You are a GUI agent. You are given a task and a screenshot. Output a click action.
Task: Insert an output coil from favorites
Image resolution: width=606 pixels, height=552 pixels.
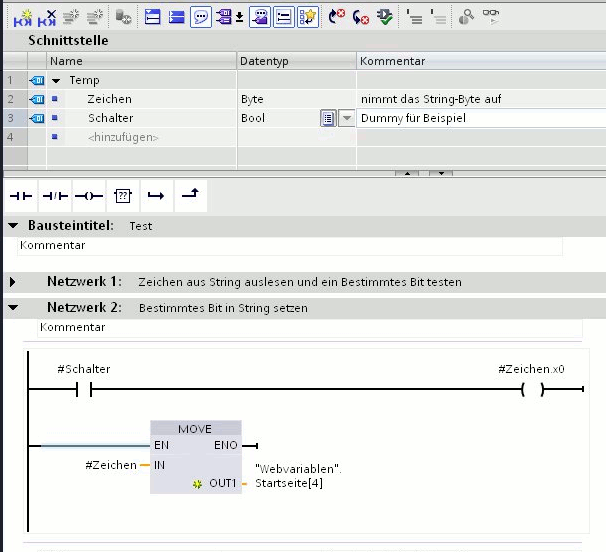89,196
